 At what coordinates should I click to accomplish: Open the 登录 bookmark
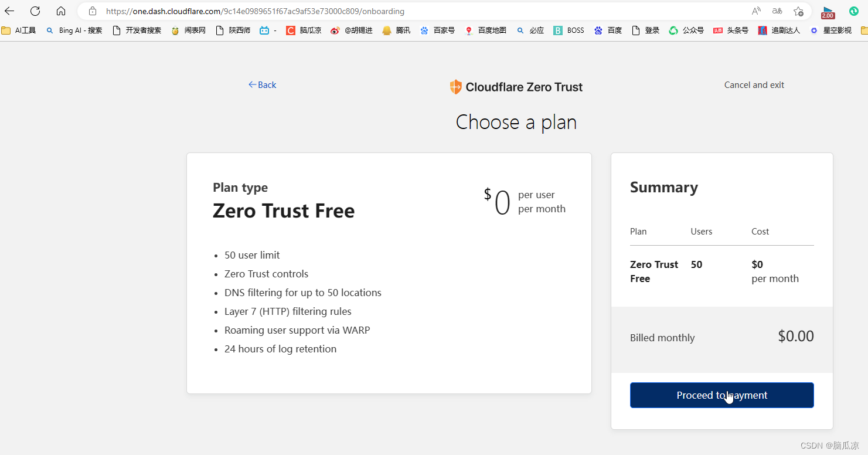point(645,30)
